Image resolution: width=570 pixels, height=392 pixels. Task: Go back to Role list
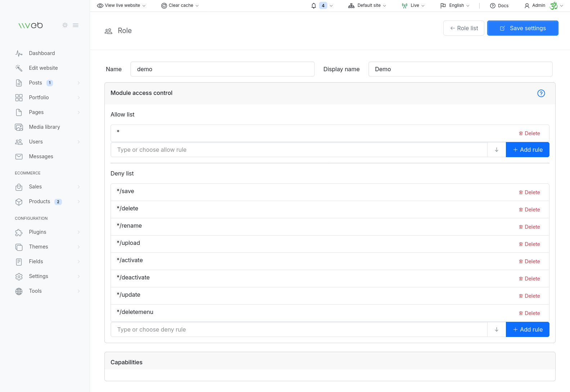(463, 28)
